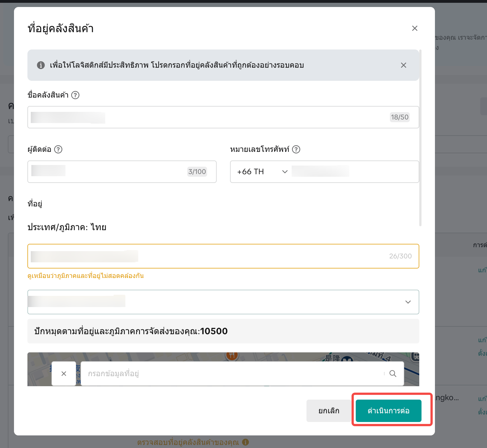The height and width of the screenshot is (448, 487).
Task: Click the ดำเนินการต่อ continue button
Action: (x=388, y=411)
